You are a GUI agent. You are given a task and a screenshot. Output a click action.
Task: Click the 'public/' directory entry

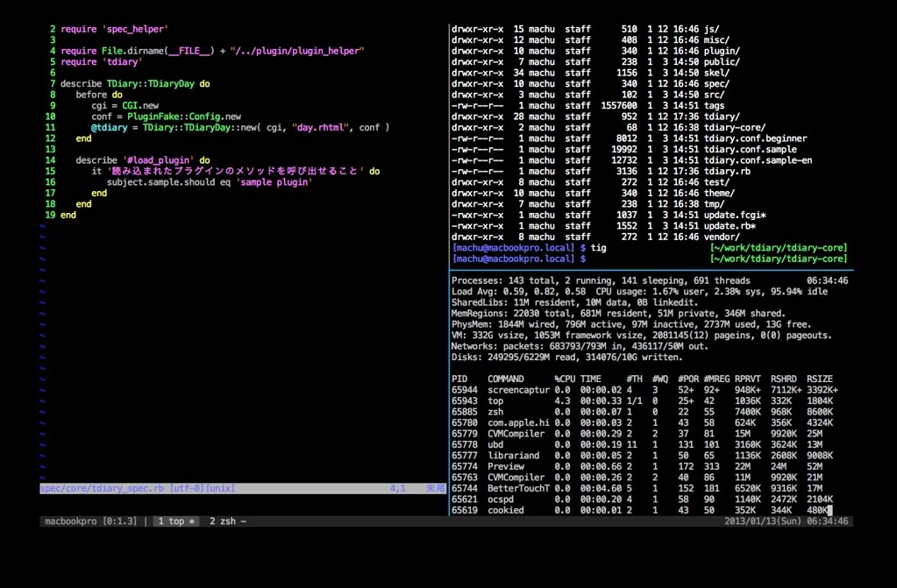coord(722,61)
